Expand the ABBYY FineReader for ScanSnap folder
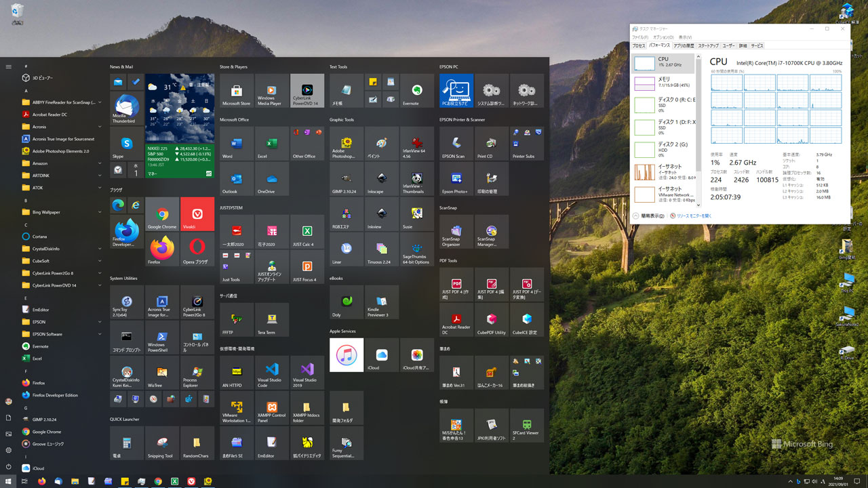Image resolution: width=868 pixels, height=488 pixels. click(62, 102)
